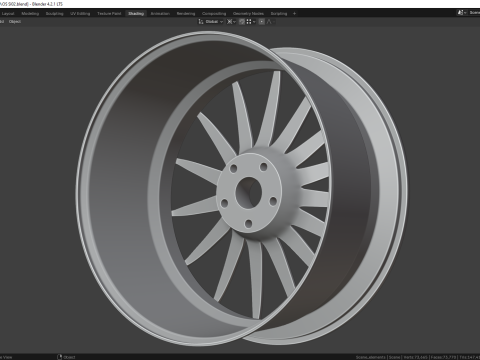Open the transform pivot point dropdown
The width and height of the screenshot is (480, 360).
[x=231, y=22]
